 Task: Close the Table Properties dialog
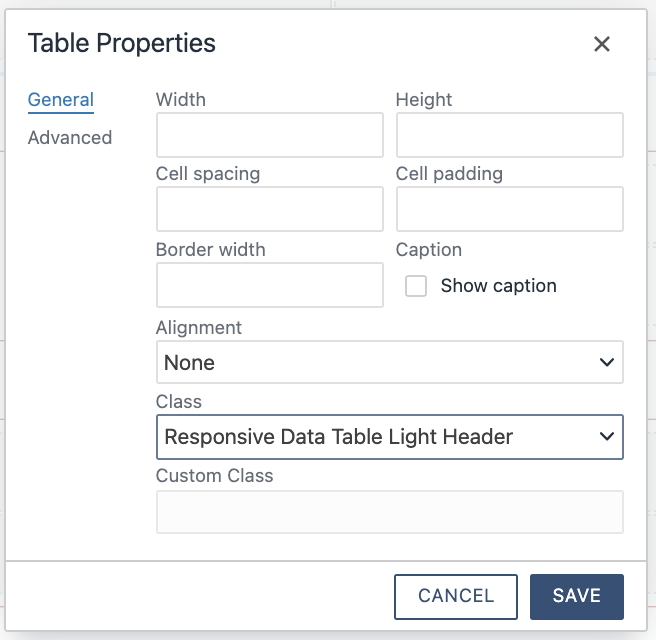(602, 44)
